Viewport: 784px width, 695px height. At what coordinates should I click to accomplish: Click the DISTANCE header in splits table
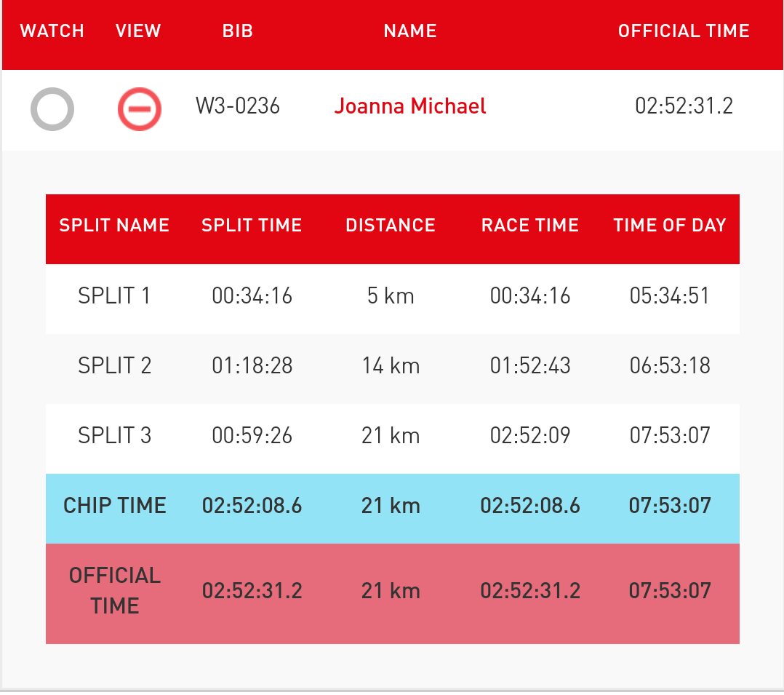391,225
